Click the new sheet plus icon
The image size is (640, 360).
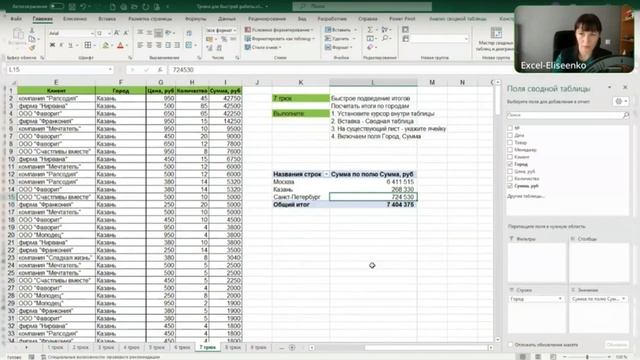tap(292, 348)
